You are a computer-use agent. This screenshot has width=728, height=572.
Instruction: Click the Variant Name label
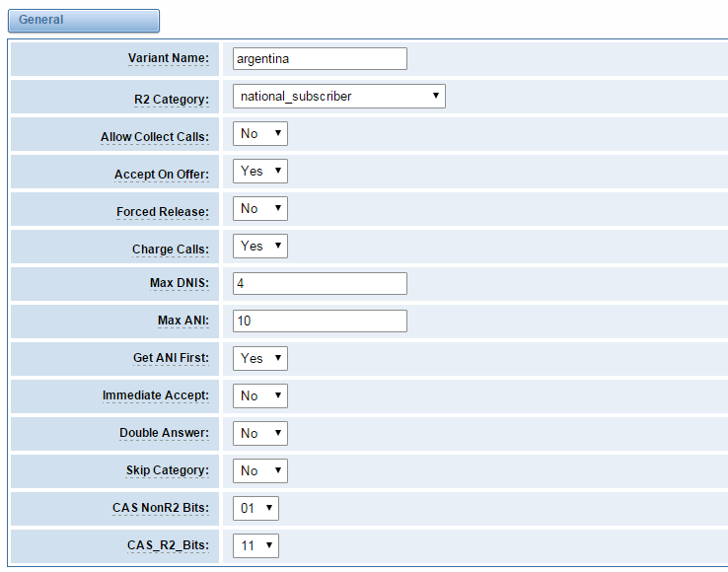pyautogui.click(x=169, y=58)
